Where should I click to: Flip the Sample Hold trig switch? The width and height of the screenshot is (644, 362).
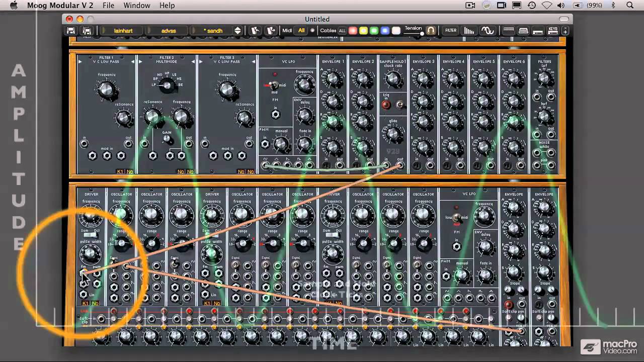click(x=400, y=105)
